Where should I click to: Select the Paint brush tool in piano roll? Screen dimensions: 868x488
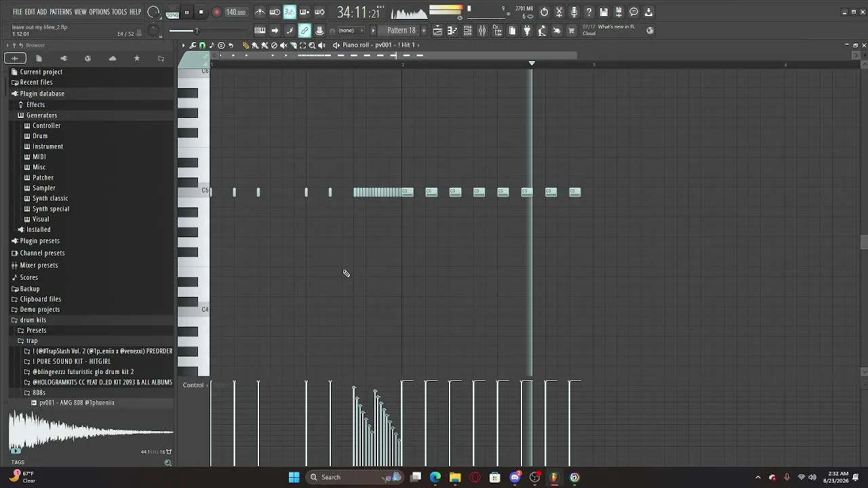coord(255,45)
